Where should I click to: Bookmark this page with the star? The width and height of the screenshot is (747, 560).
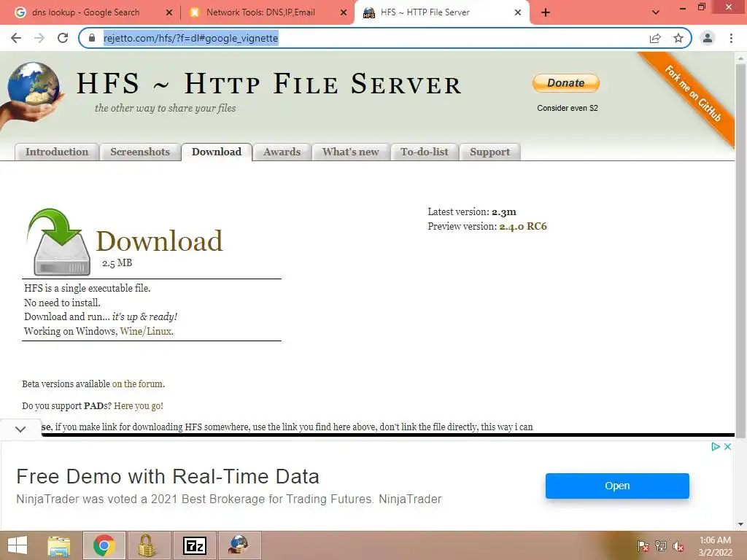click(678, 38)
